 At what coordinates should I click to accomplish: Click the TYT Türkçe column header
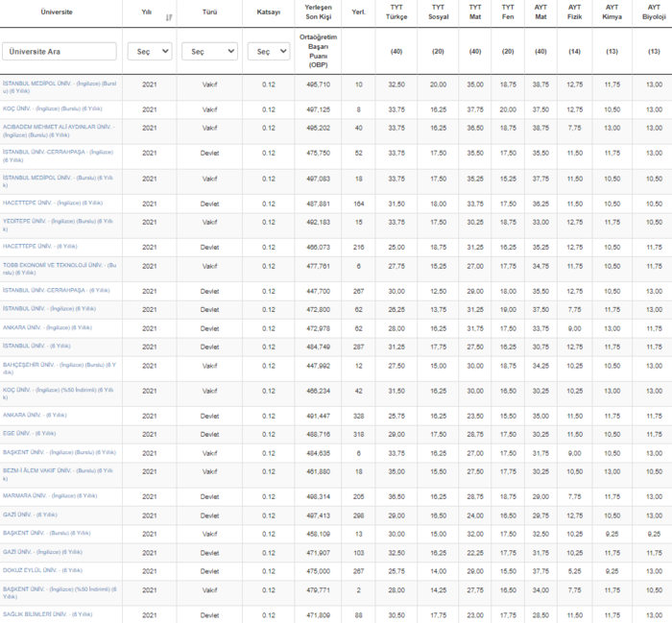coord(396,12)
